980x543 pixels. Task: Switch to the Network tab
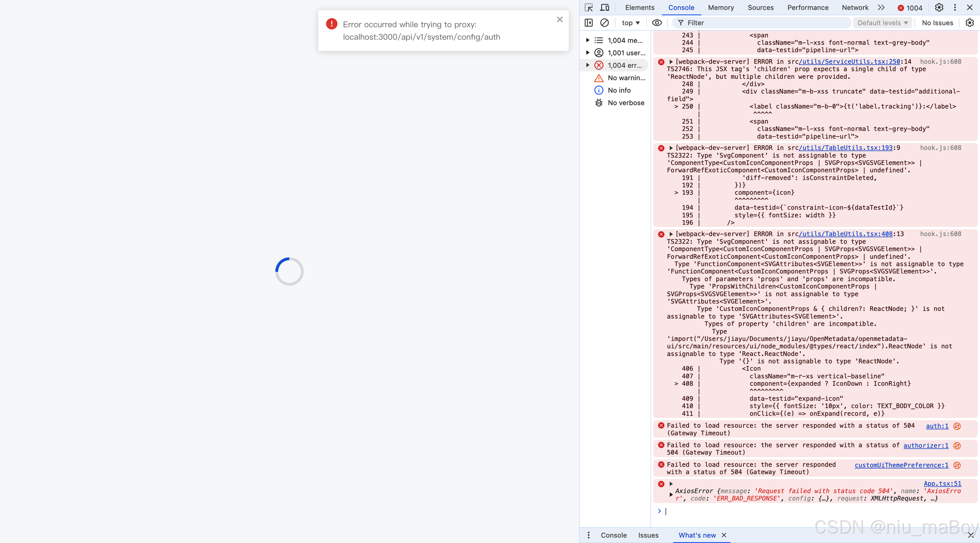pos(855,8)
